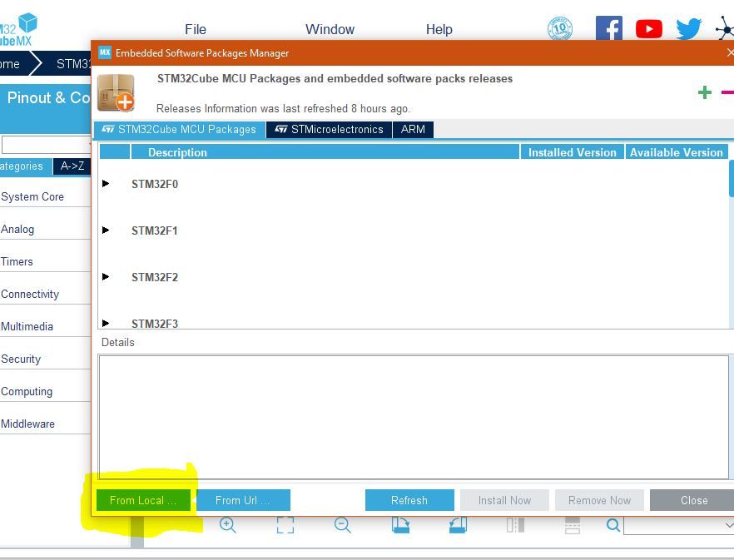Open the File menu
The height and width of the screenshot is (560, 734).
(x=196, y=29)
